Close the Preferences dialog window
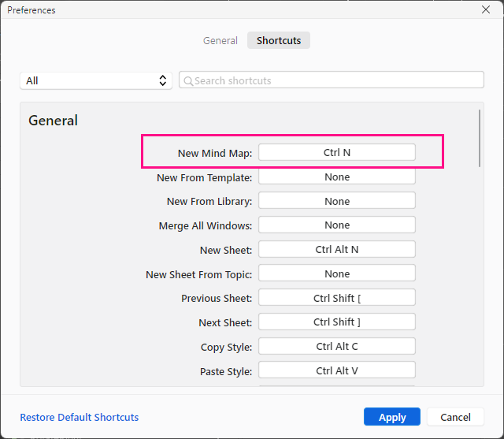 [486, 10]
